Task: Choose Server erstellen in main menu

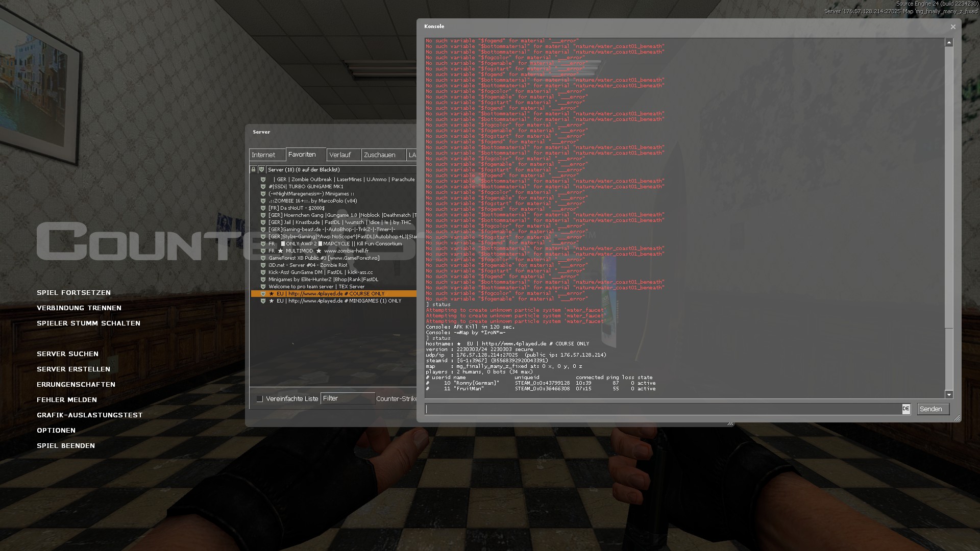Action: tap(73, 369)
